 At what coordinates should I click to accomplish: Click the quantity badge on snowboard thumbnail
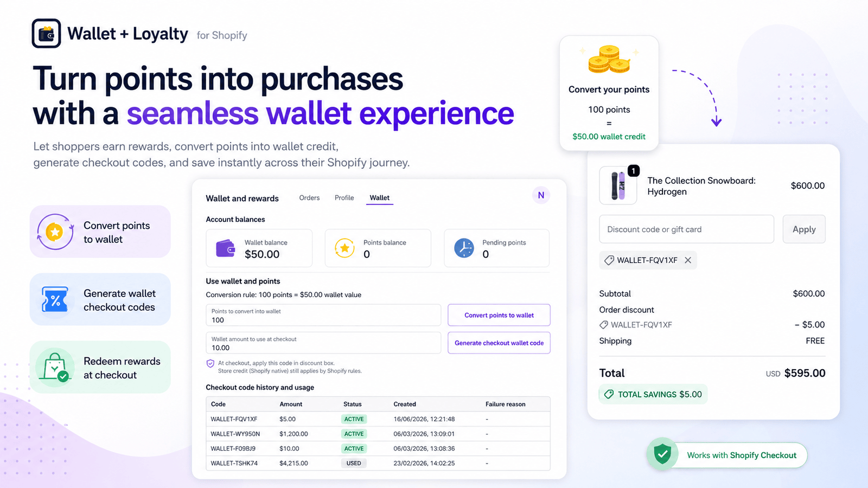point(633,171)
